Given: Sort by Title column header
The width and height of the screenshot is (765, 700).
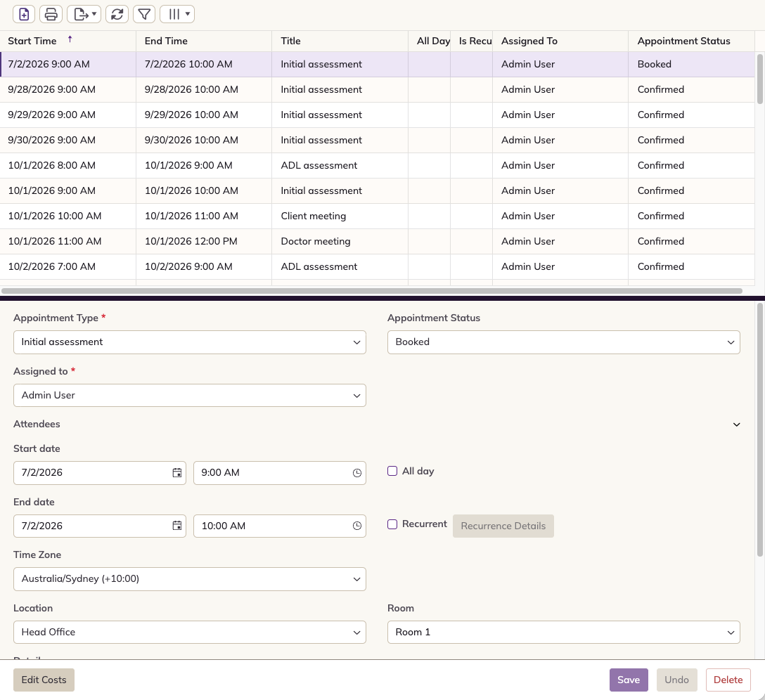Looking at the screenshot, I should tap(340, 41).
